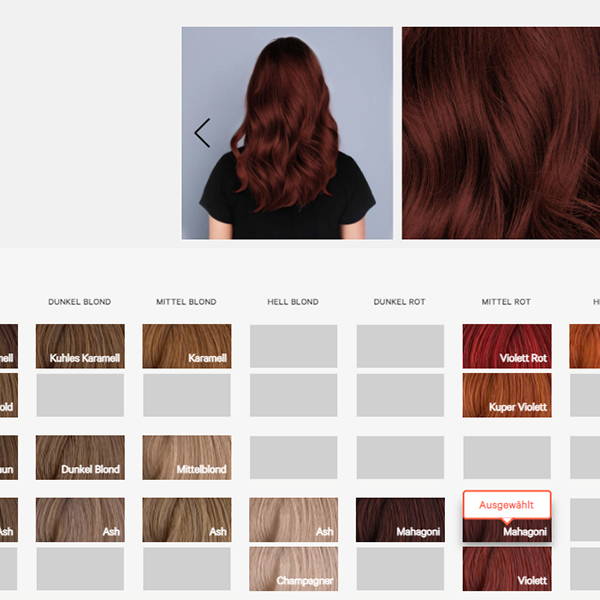Click the MITTEL BLOND column heading
The height and width of the screenshot is (600, 600).
click(x=186, y=302)
